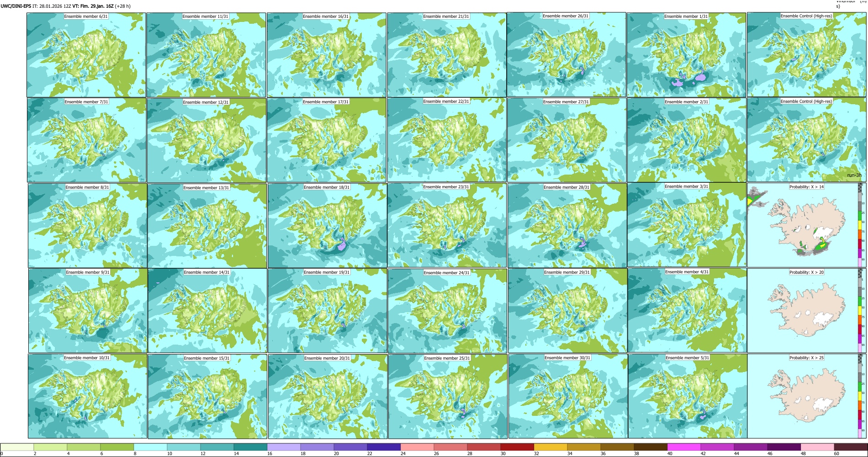This screenshot has height=457, width=868.
Task: Pick the dark brown 38–40 legend swatch
Action: coord(651,447)
